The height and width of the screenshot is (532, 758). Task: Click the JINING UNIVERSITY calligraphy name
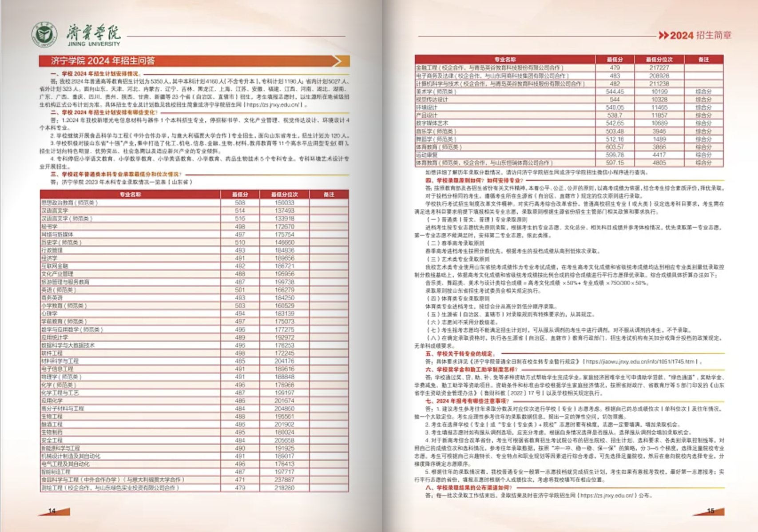point(94,35)
